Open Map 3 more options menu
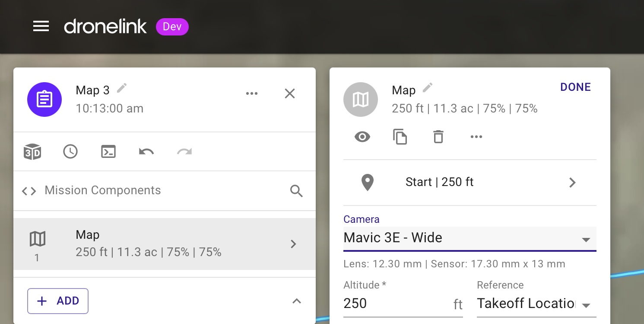 (251, 93)
